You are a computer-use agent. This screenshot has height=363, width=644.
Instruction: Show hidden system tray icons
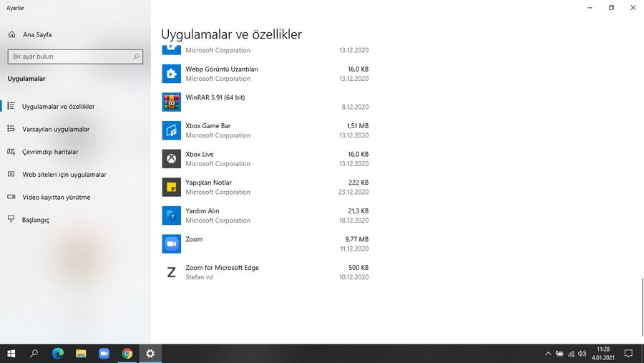click(548, 354)
